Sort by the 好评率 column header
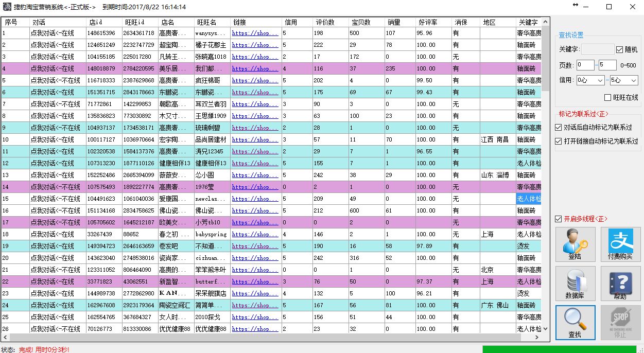 click(433, 22)
